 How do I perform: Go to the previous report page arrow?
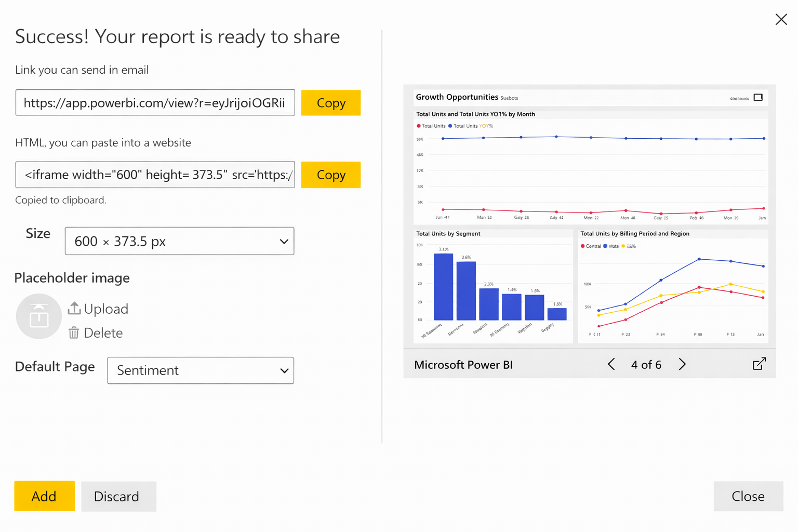(611, 364)
